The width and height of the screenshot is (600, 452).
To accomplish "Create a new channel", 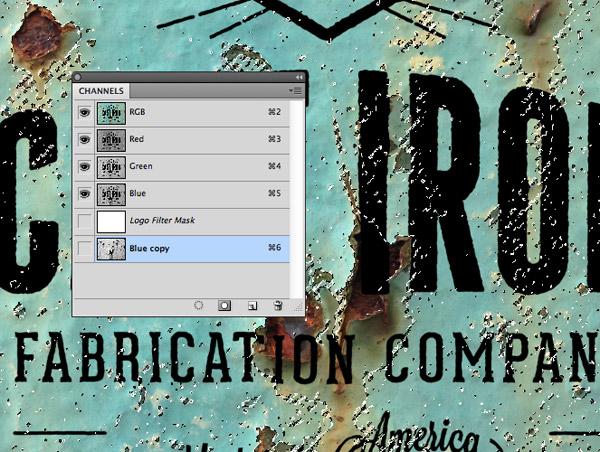I will click(252, 304).
